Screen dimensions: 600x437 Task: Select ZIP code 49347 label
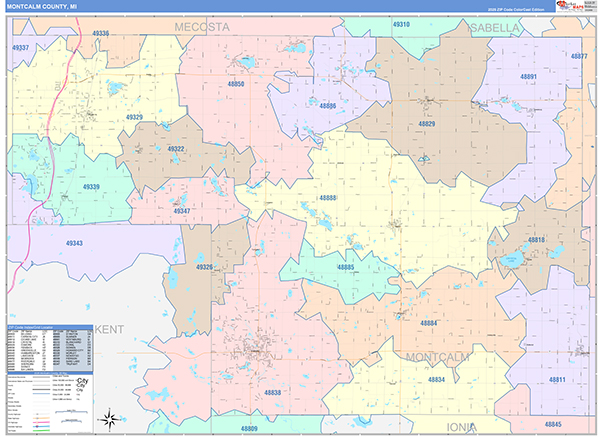182,211
